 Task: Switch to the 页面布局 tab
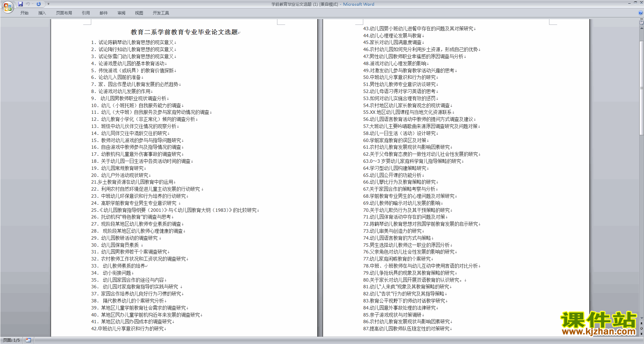tap(64, 13)
